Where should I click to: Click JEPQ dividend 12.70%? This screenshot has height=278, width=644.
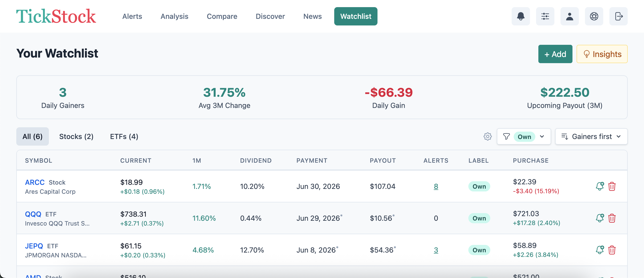[x=252, y=250]
